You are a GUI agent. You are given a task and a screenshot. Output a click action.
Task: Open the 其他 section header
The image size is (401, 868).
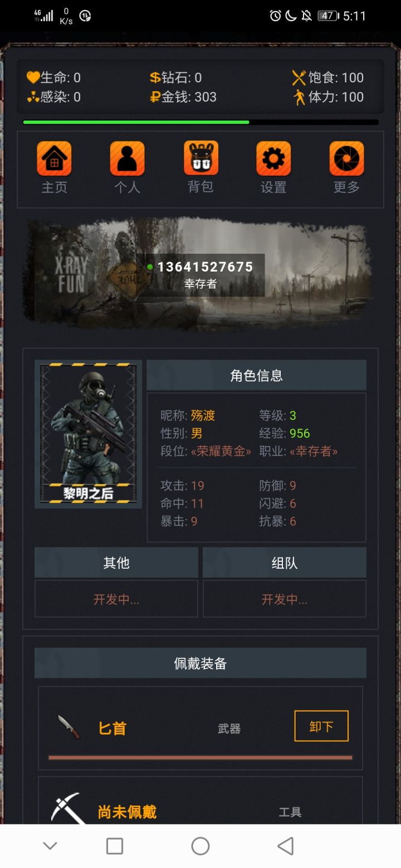116,563
